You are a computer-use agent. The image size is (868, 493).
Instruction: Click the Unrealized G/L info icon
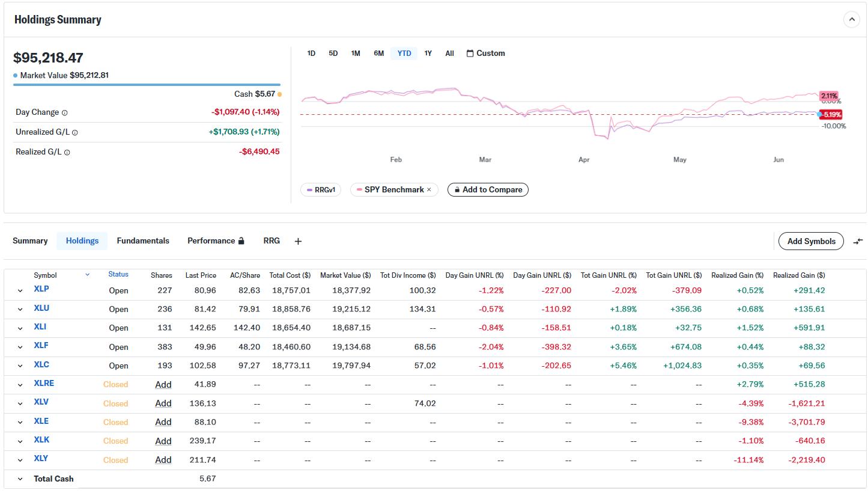pos(75,132)
